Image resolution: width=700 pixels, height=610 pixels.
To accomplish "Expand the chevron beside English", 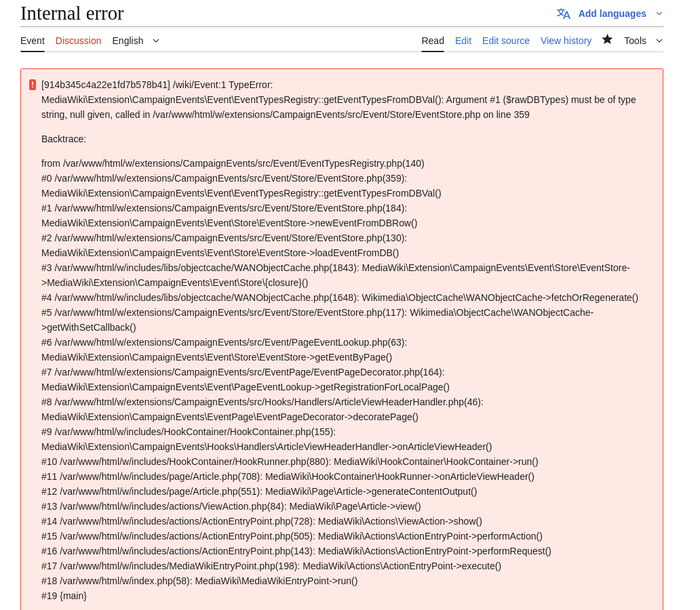I will (x=156, y=41).
